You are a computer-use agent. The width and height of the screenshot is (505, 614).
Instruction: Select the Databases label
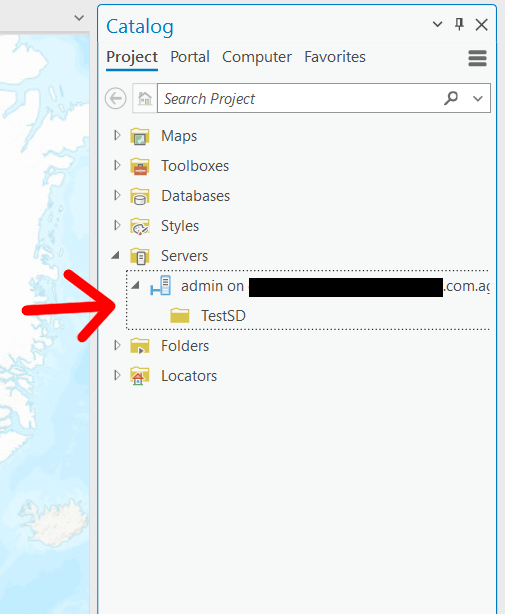pyautogui.click(x=195, y=196)
